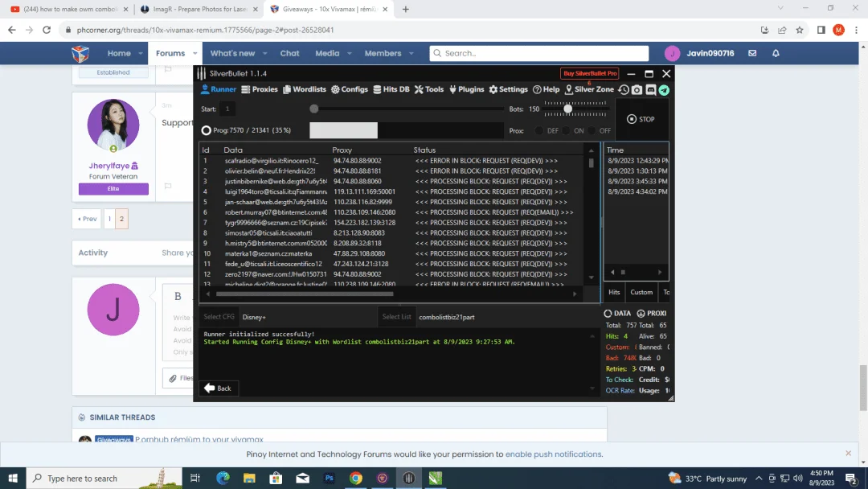Click the Start position slider handle
Viewport: 868px width, 489px height.
(314, 109)
